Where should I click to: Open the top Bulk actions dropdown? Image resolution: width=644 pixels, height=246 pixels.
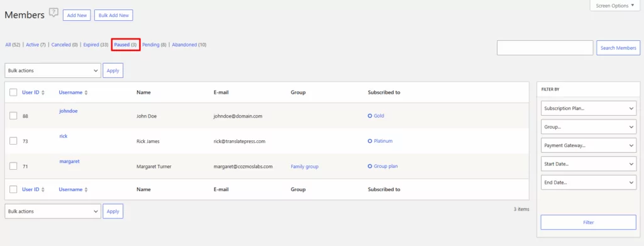53,70
